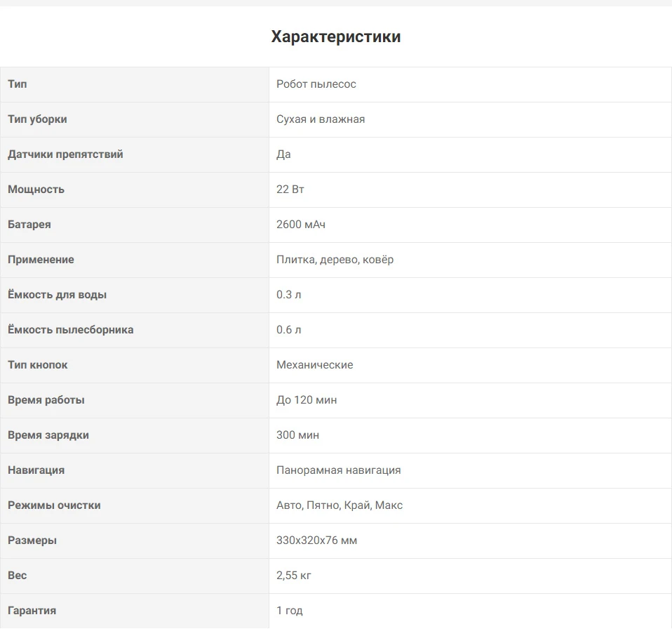Select the Тип row label
This screenshot has width=672, height=643.
tap(18, 84)
